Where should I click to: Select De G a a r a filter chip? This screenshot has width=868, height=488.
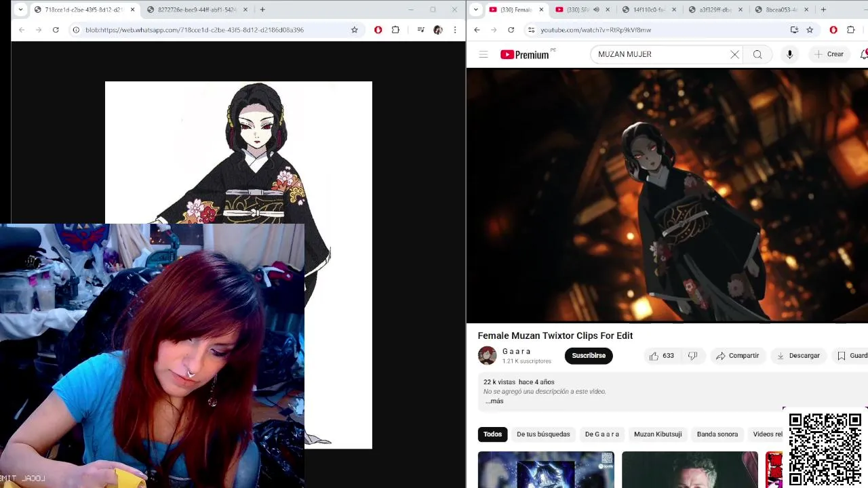(x=601, y=434)
